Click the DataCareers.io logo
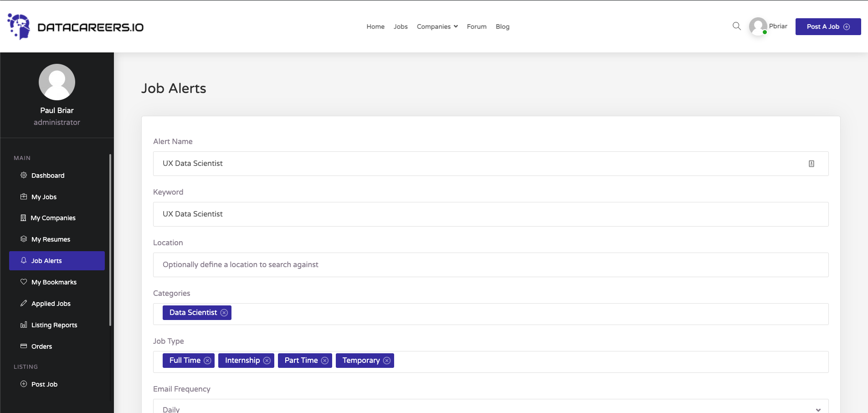Viewport: 868px width, 413px height. pos(74,26)
